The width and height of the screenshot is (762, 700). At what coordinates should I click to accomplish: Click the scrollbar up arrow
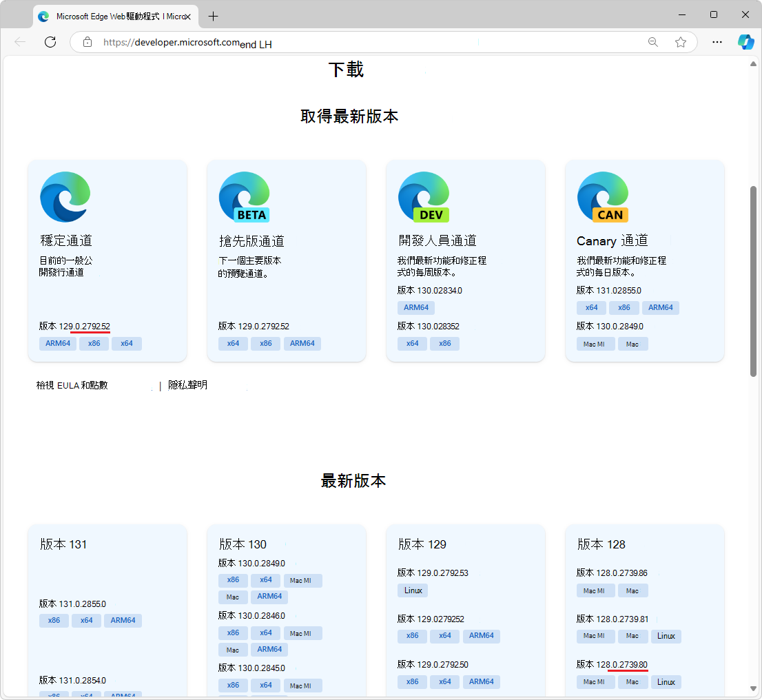pos(753,63)
